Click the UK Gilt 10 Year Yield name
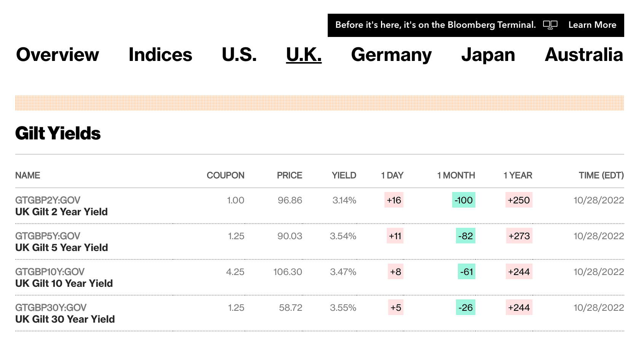Screen dimensions: 644x355 click(x=64, y=283)
